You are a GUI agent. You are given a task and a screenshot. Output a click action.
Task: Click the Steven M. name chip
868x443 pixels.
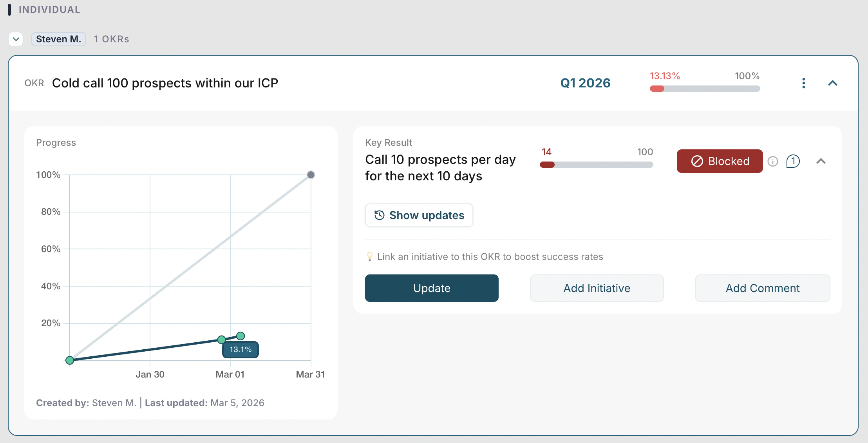[x=58, y=39]
